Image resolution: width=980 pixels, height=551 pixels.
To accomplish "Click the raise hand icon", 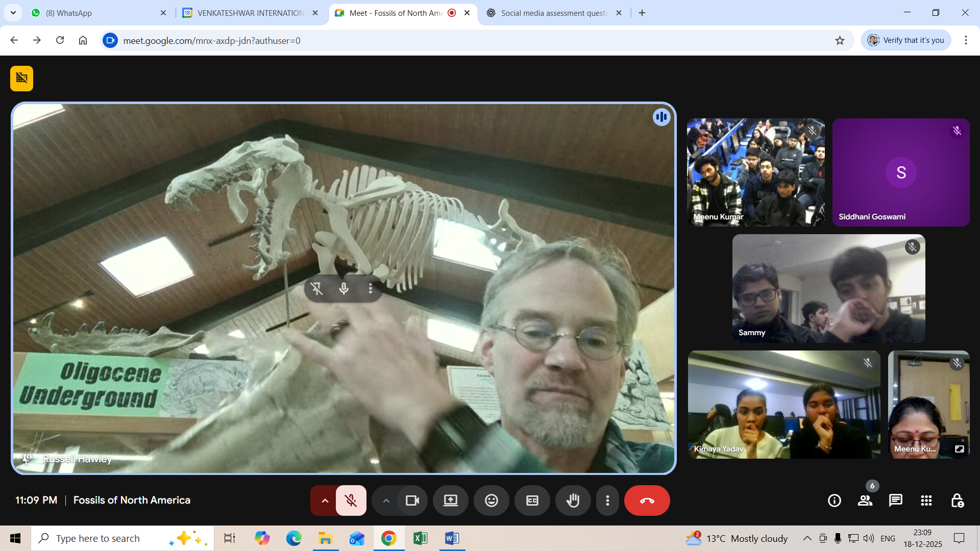I will (x=573, y=500).
